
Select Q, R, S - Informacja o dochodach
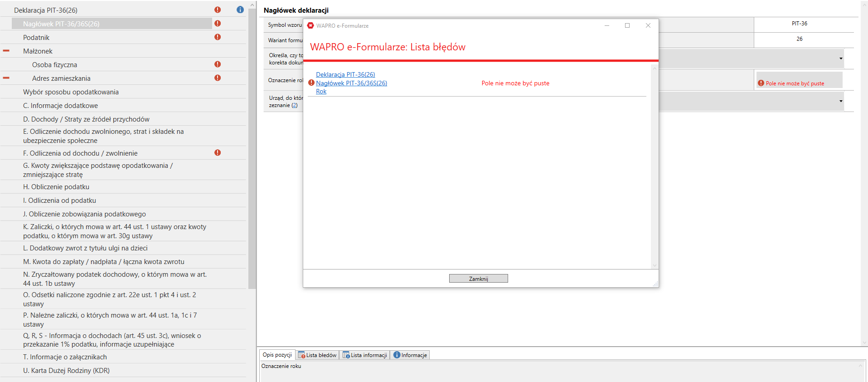click(112, 340)
